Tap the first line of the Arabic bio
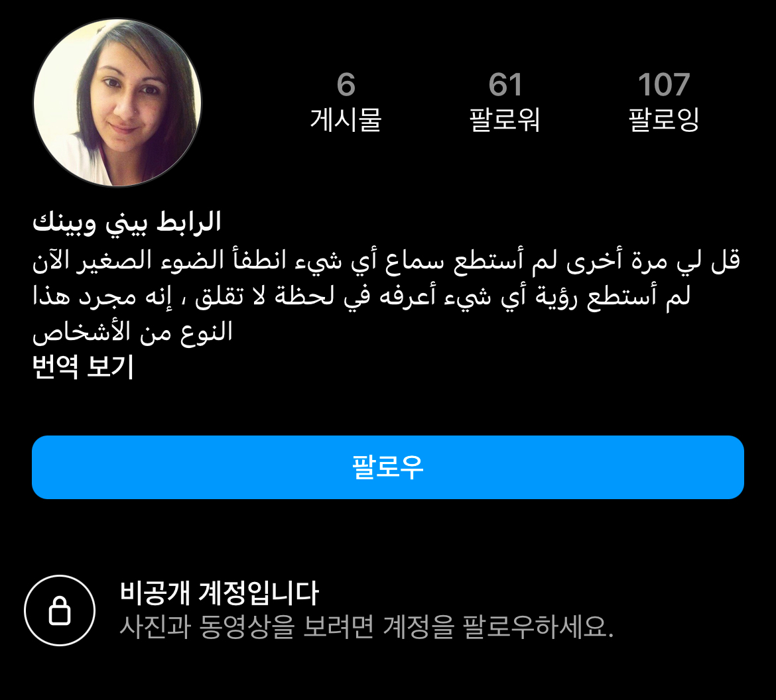The image size is (776, 700). click(x=387, y=260)
